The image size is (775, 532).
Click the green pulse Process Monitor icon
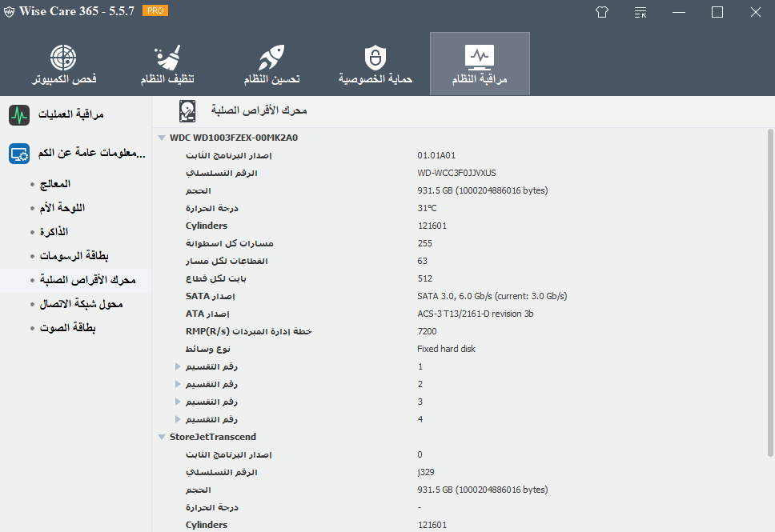[x=19, y=115]
